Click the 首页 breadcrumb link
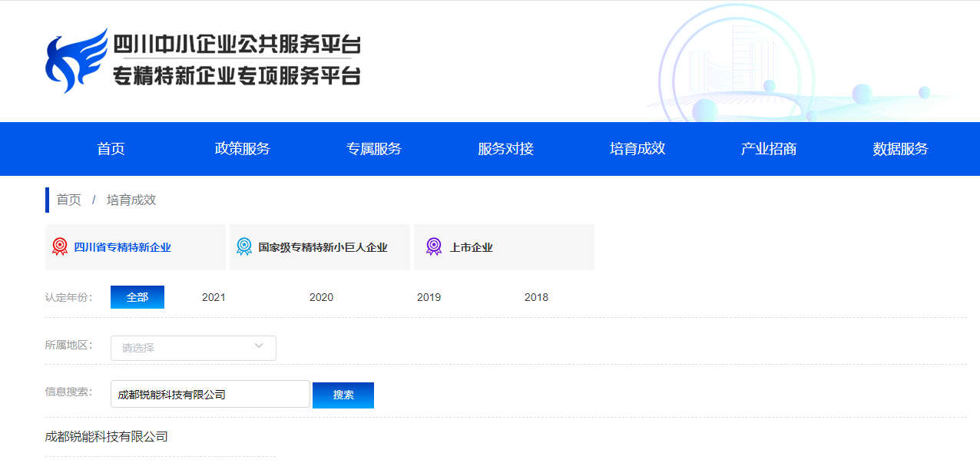 click(x=67, y=200)
